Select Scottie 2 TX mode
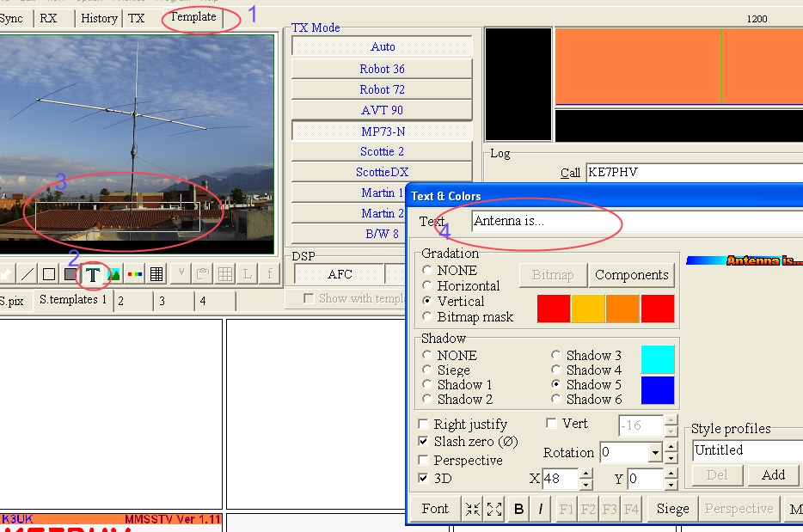 pos(382,151)
